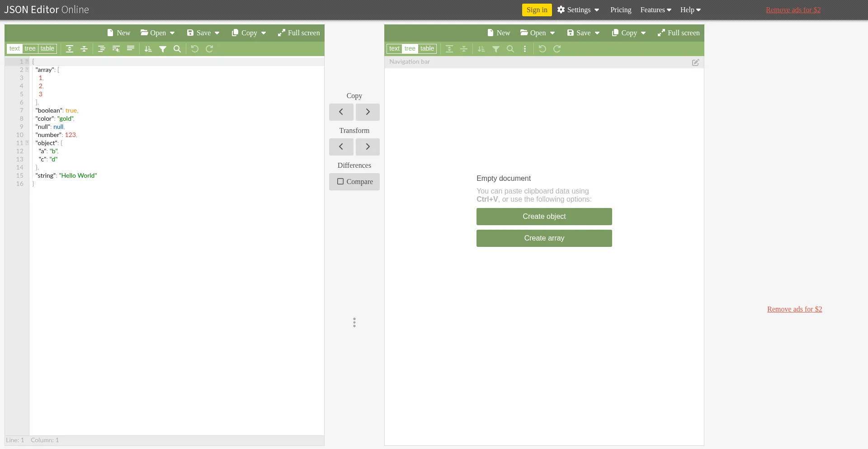Expand all fields icon in left editor toolbar

pyautogui.click(x=70, y=49)
